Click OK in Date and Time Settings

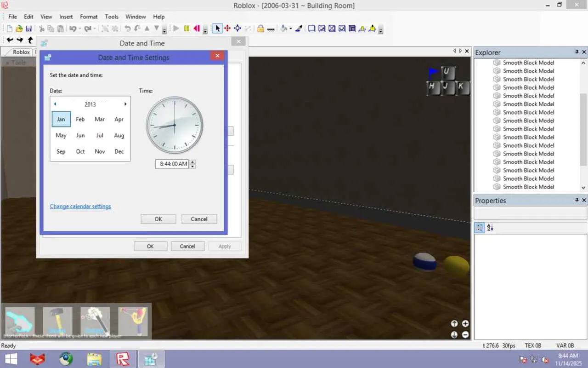pyautogui.click(x=158, y=219)
